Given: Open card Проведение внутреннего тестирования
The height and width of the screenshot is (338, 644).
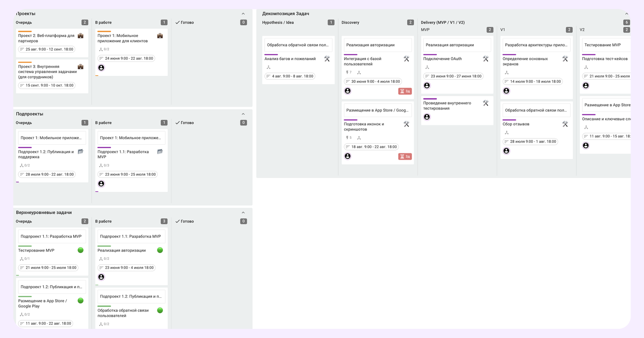Looking at the screenshot, I should coord(447,106).
